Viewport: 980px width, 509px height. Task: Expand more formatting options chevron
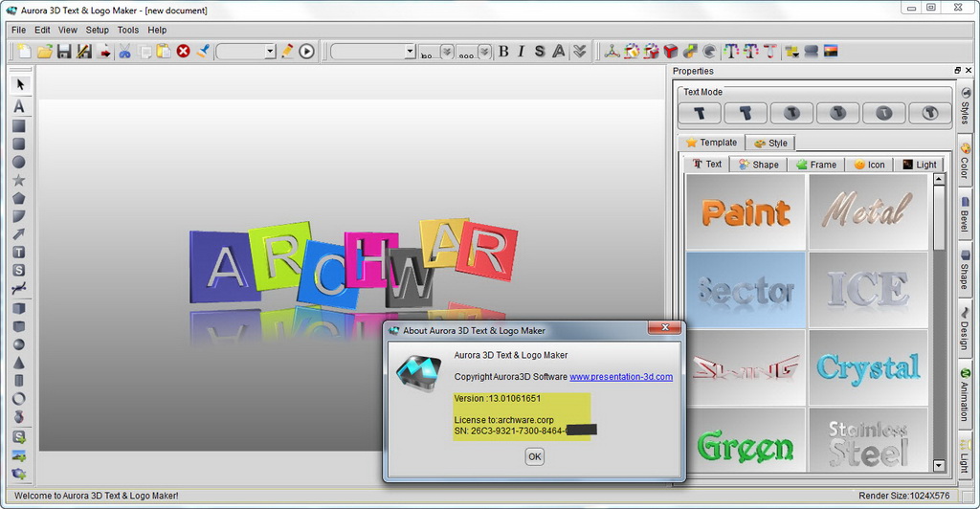[x=580, y=52]
